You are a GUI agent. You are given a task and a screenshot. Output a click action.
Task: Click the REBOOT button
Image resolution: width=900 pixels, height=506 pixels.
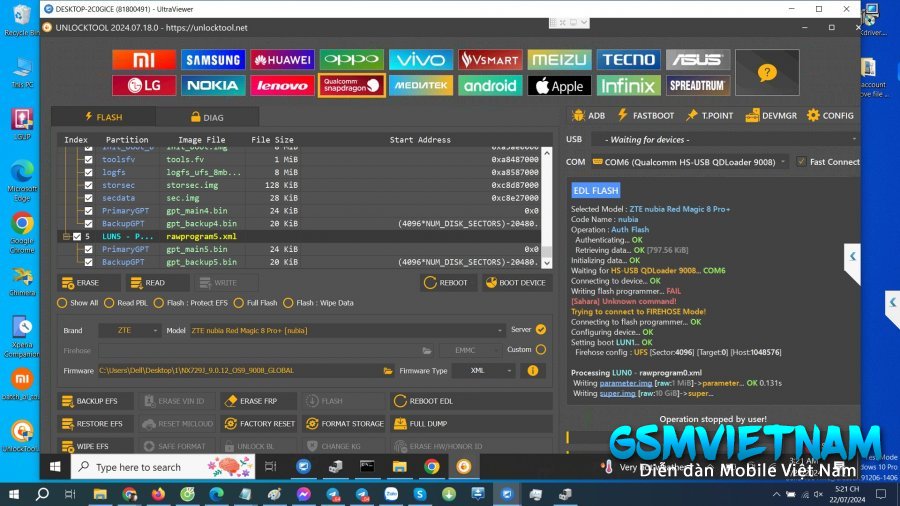tap(448, 283)
